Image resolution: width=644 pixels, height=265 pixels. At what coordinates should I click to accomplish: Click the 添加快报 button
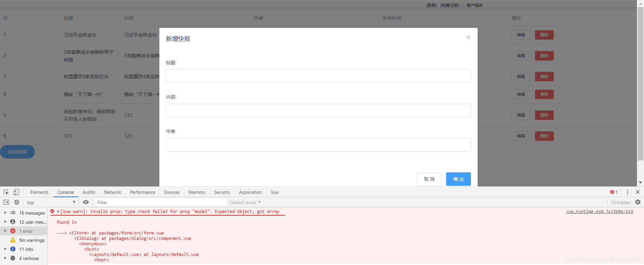pos(17,152)
